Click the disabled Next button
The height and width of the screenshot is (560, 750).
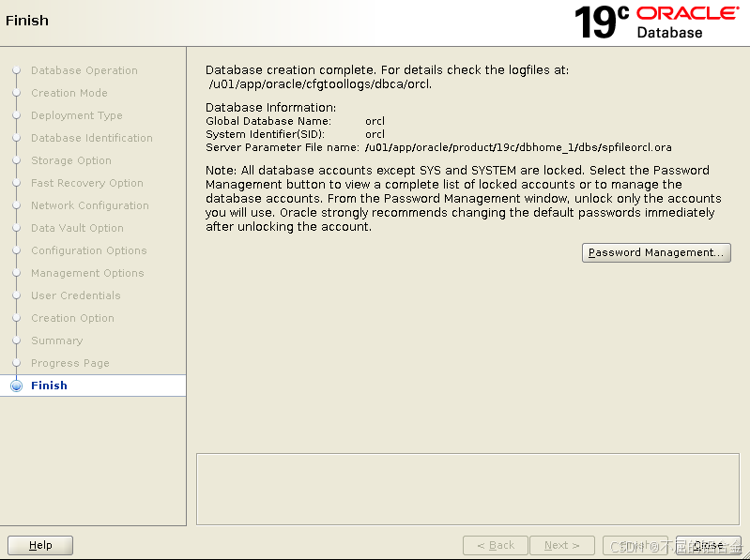[x=562, y=545]
